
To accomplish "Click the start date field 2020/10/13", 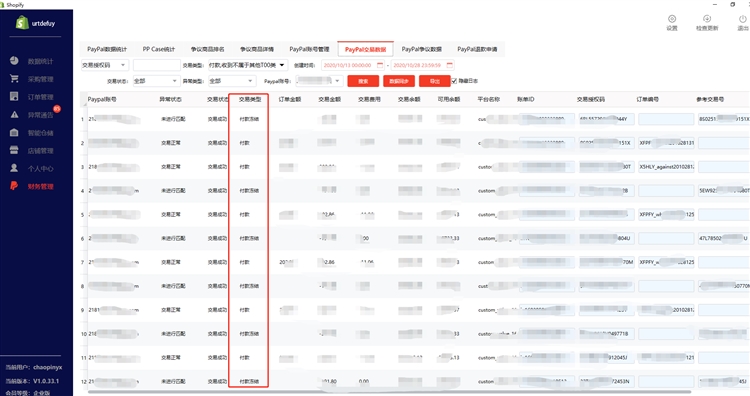I will pos(353,65).
